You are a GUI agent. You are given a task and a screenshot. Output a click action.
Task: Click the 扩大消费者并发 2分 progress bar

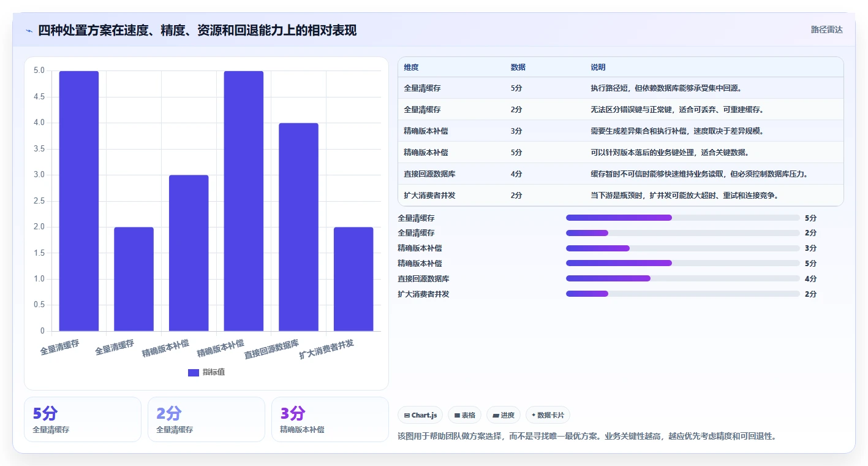tap(683, 294)
